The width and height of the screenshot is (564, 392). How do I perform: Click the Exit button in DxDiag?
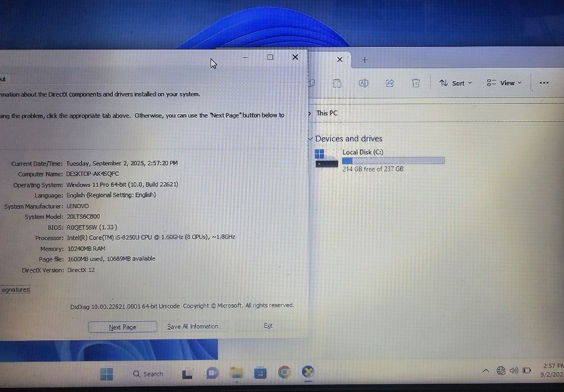(x=268, y=326)
